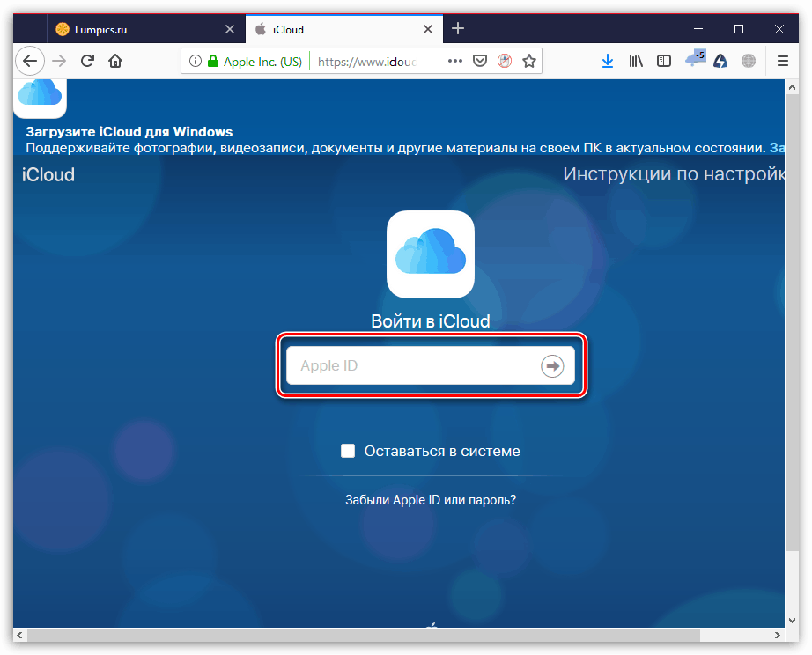
Task: Open Забыли Apple ID или пароль link
Action: pyautogui.click(x=431, y=499)
